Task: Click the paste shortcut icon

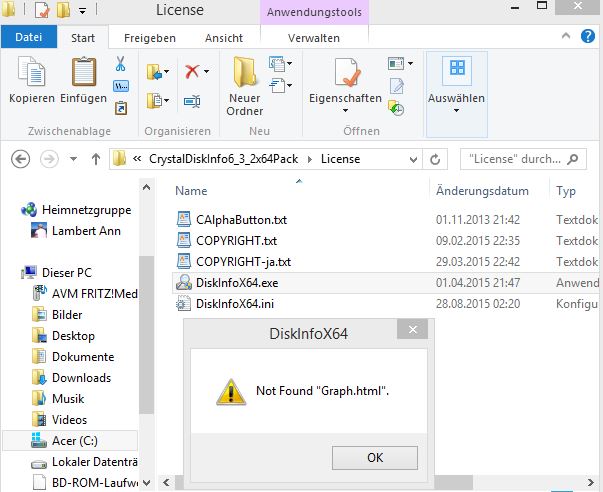Action: 121,108
